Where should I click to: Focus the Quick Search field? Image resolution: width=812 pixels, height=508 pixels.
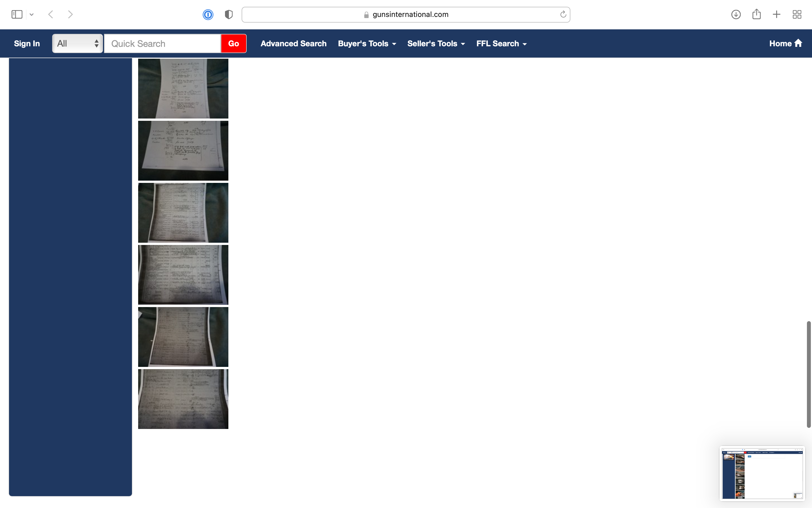(163, 43)
